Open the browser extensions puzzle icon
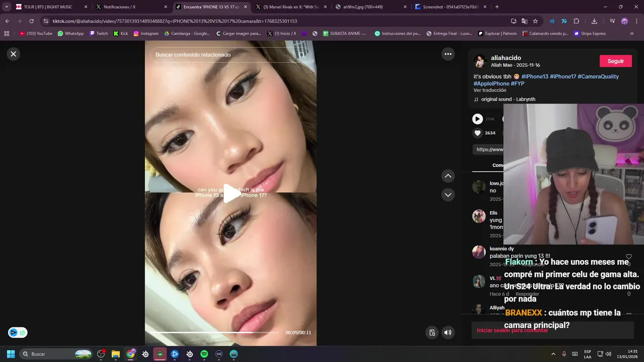The height and width of the screenshot is (362, 644). tap(577, 21)
